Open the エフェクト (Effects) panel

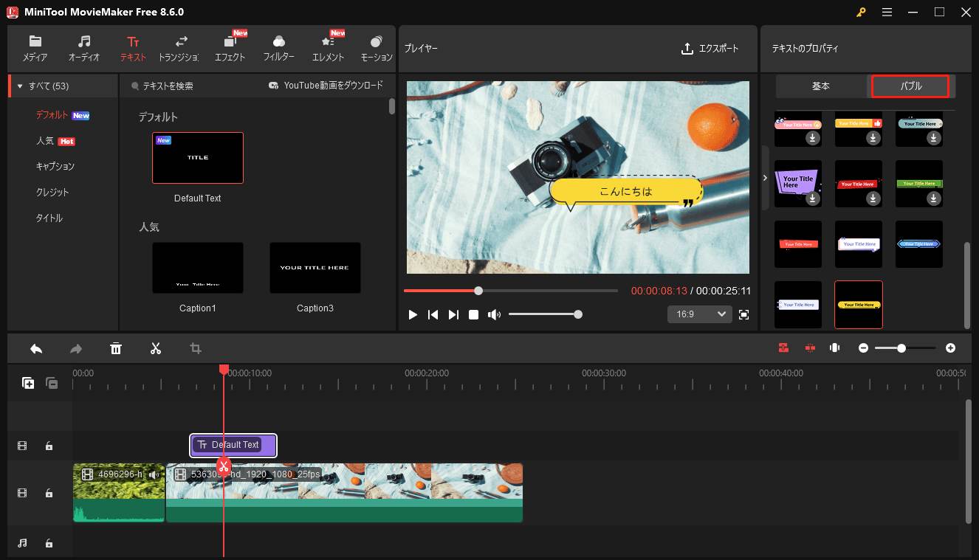pos(230,48)
